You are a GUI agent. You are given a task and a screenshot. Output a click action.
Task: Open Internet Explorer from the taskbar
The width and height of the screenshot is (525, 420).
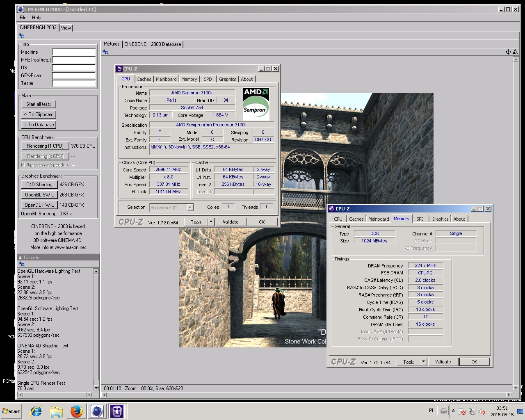[x=36, y=411]
